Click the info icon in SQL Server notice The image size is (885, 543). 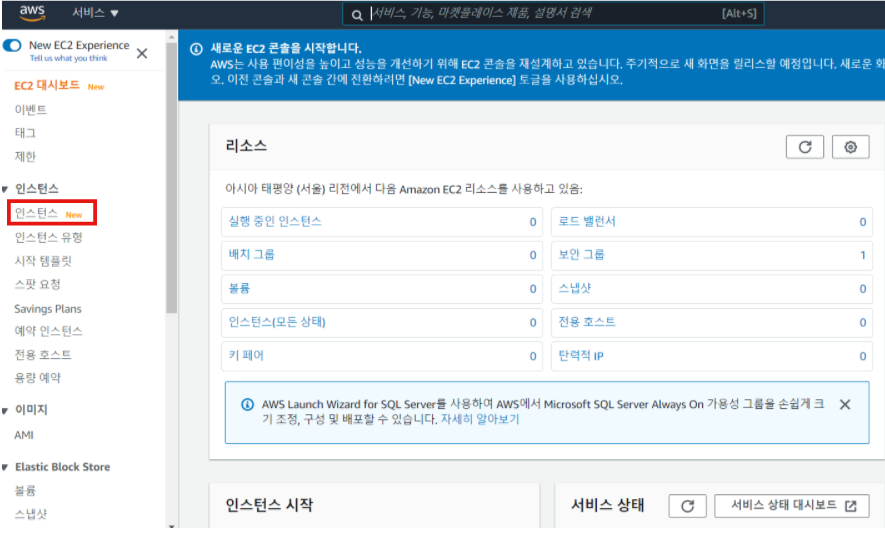coord(247,405)
